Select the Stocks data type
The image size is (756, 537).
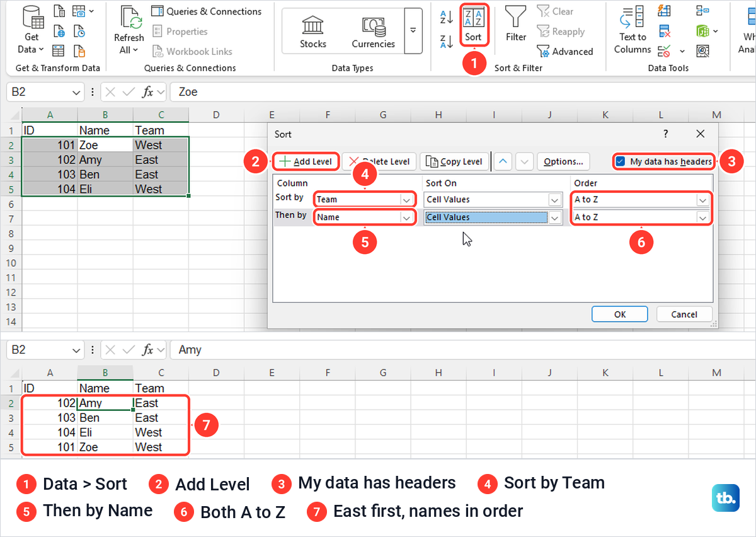click(312, 31)
